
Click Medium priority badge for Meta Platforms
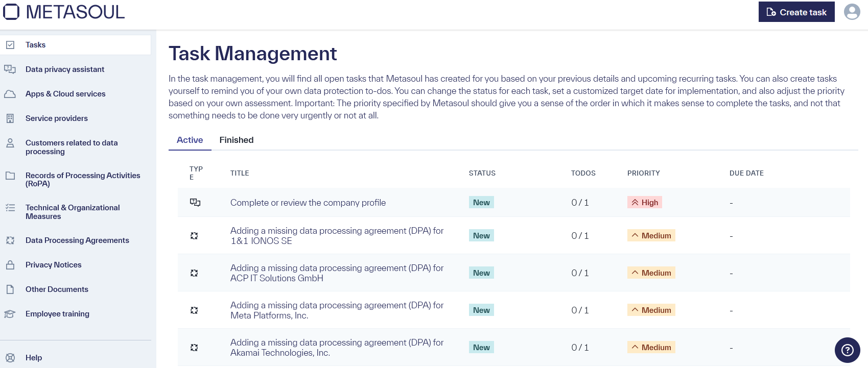pos(651,310)
